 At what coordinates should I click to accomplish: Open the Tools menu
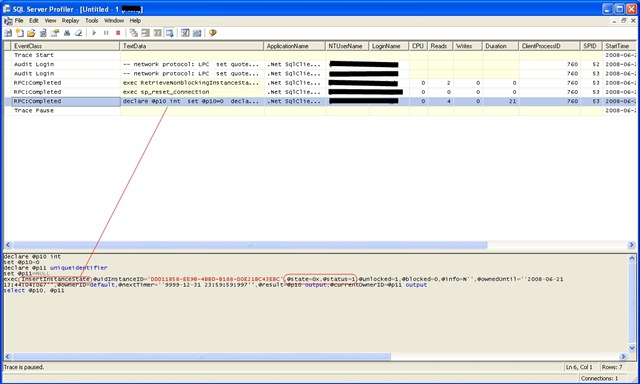pyautogui.click(x=91, y=21)
